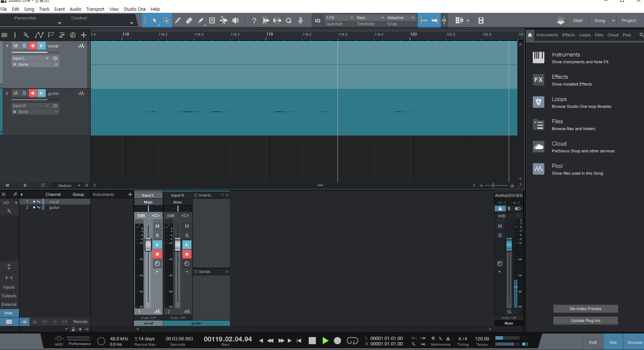Expand the Song page dropdown arrow

[613, 20]
